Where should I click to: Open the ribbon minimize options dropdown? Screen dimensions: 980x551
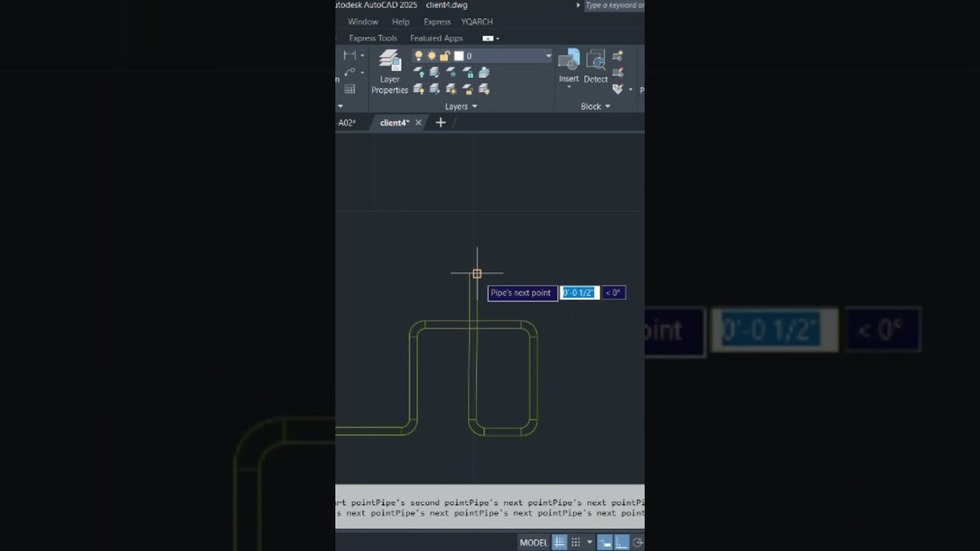tap(498, 38)
